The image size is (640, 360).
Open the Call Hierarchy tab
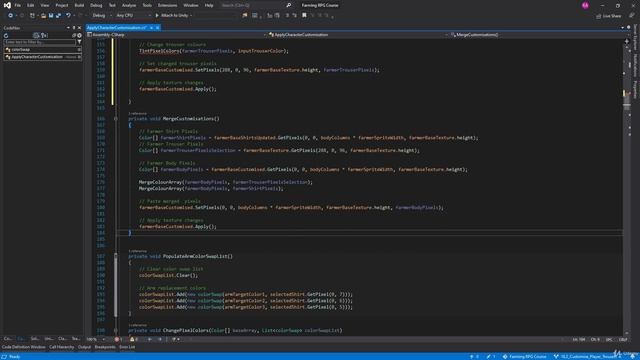[62, 347]
